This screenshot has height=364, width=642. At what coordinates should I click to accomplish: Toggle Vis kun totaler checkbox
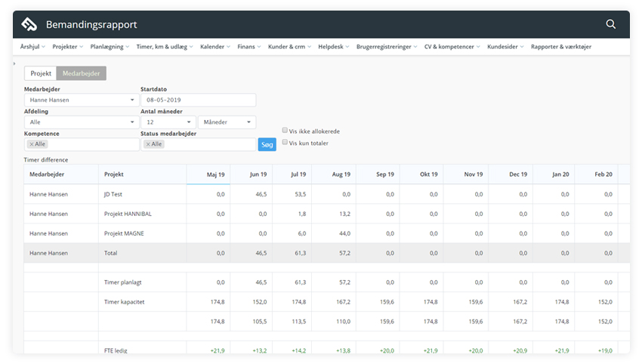point(285,142)
